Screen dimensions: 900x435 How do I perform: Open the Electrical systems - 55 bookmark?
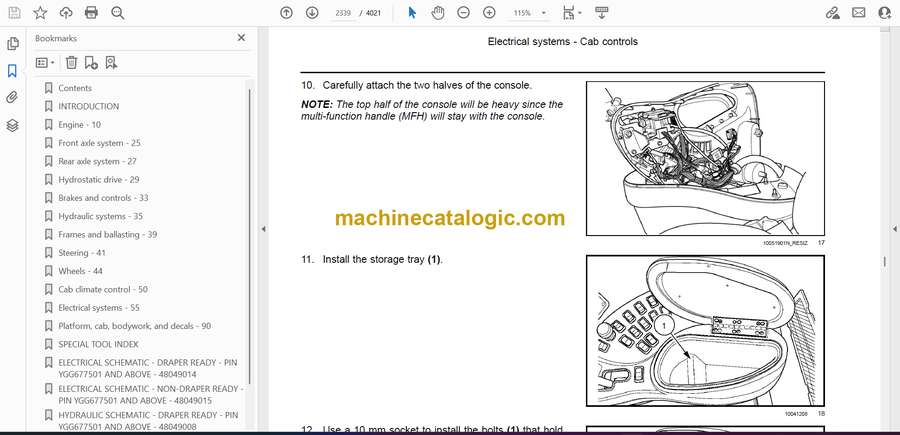coord(98,308)
